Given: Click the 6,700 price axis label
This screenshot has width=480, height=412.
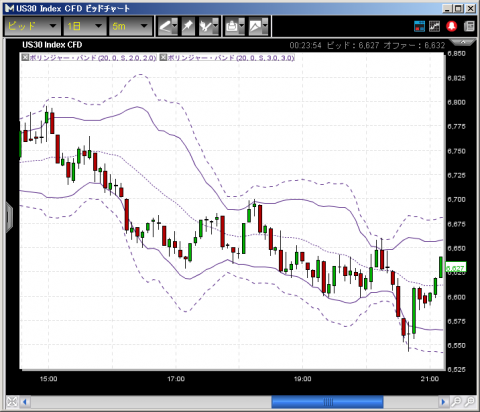Looking at the screenshot, I should pyautogui.click(x=456, y=199).
